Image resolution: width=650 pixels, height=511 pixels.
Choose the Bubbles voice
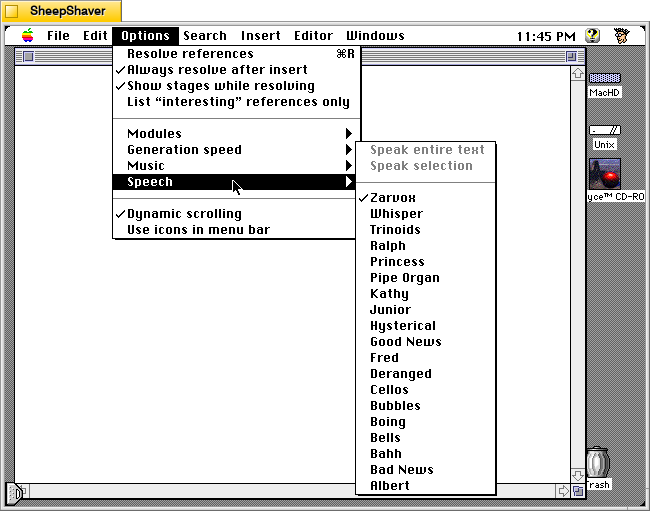(x=426, y=406)
